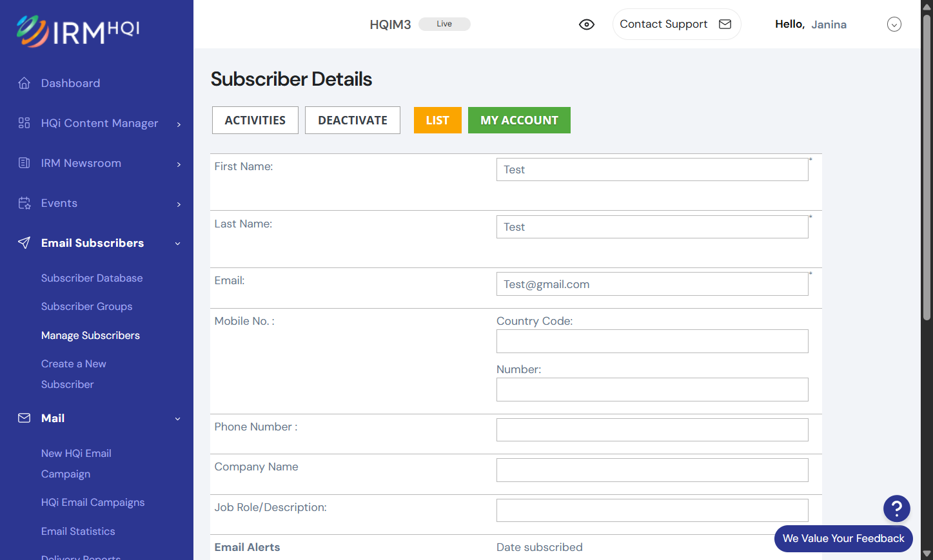Click the green MY ACCOUNT button
This screenshot has width=933, height=560.
519,121
